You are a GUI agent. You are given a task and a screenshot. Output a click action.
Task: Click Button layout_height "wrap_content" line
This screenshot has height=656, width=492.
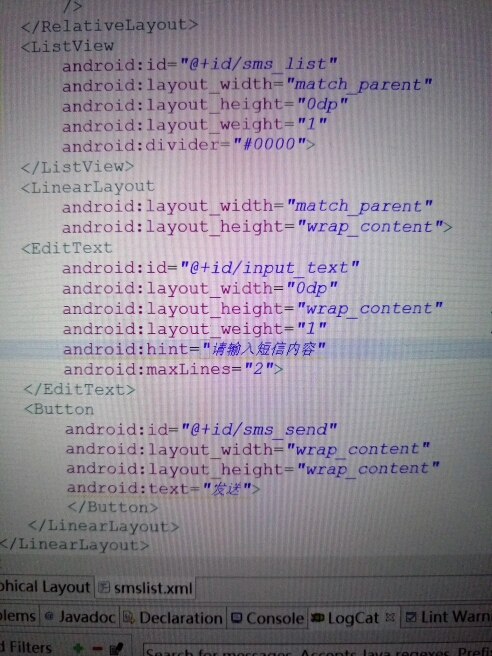(253, 469)
